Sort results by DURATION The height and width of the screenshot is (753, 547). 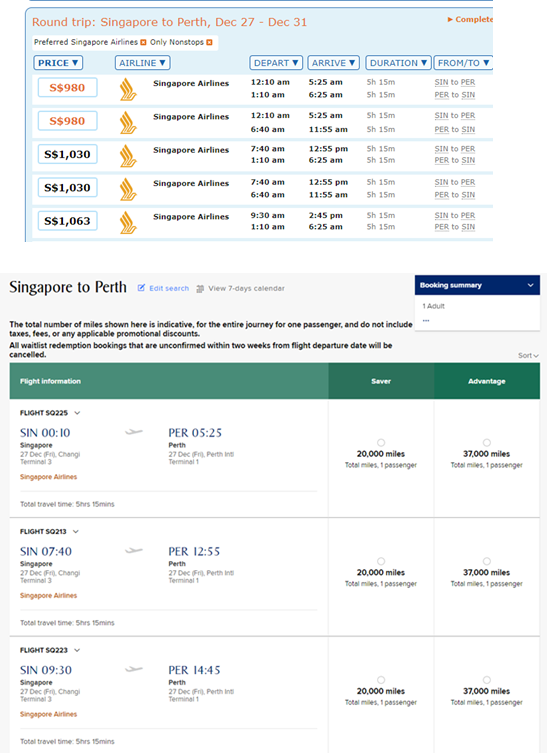398,63
